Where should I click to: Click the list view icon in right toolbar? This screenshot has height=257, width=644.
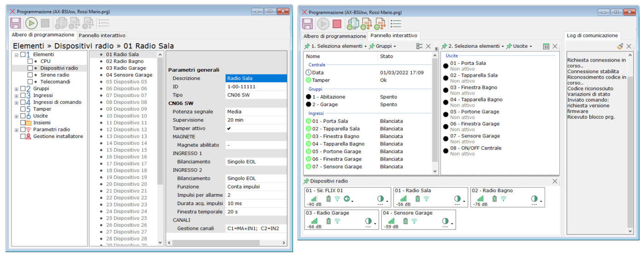[396, 23]
